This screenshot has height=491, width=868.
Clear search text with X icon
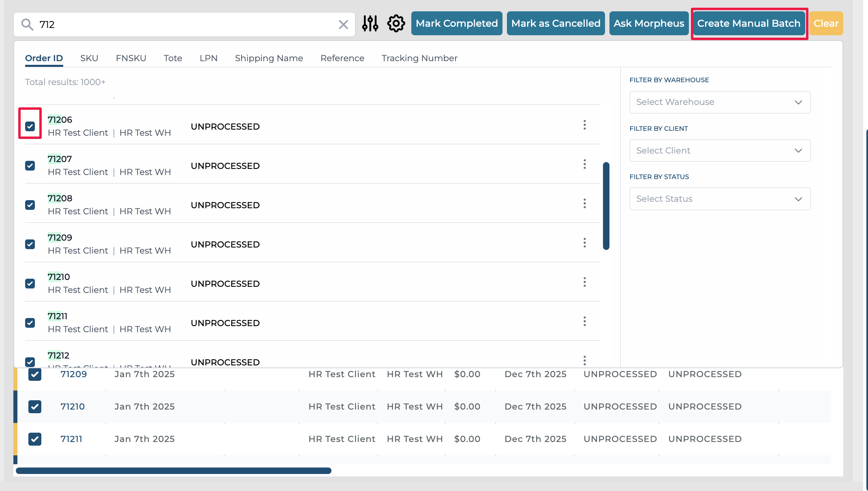coord(343,25)
